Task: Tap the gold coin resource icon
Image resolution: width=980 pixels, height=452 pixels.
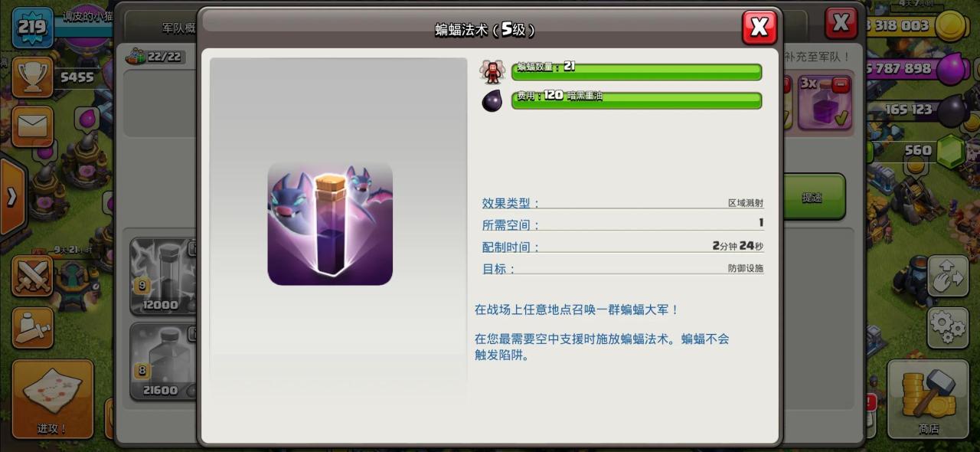Action: coord(952,27)
